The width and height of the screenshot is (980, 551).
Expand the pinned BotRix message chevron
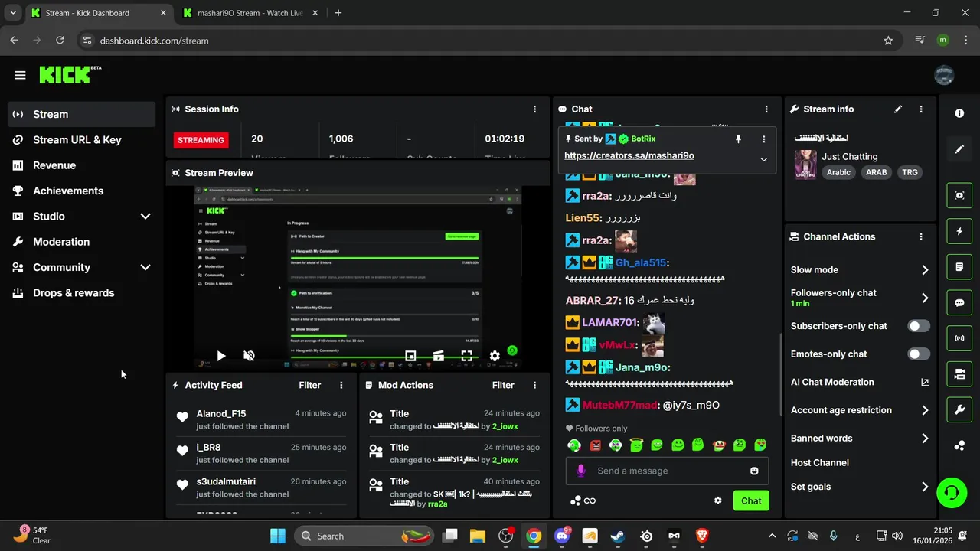763,159
